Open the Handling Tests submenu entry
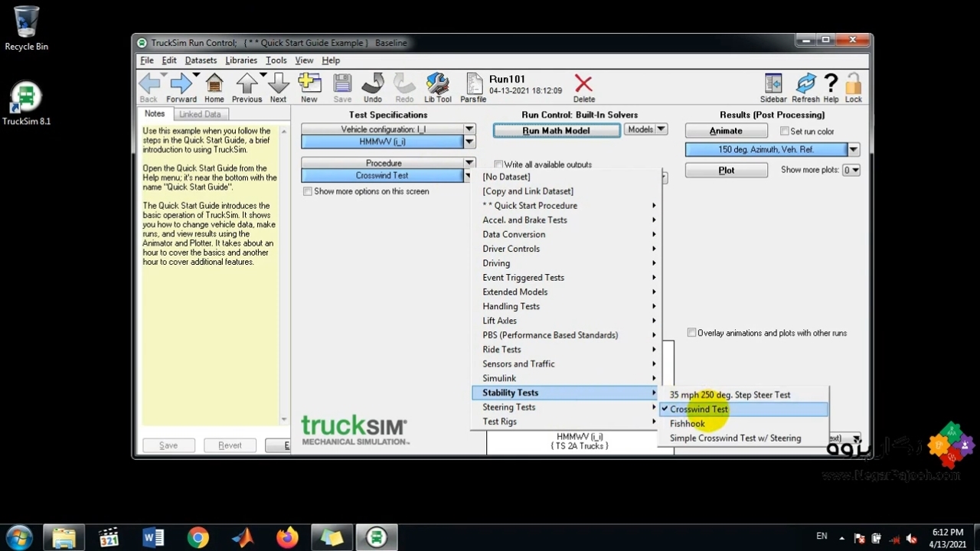Image resolution: width=980 pixels, height=551 pixels. coord(511,306)
